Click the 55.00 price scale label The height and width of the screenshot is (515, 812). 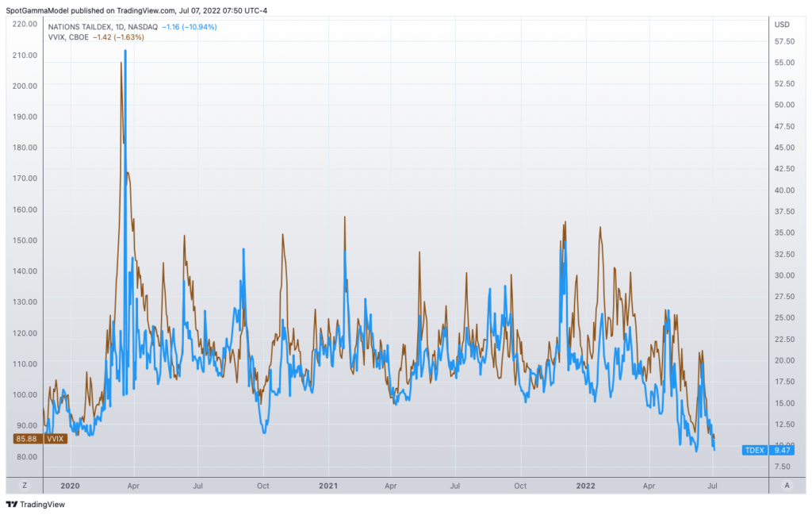click(x=784, y=63)
